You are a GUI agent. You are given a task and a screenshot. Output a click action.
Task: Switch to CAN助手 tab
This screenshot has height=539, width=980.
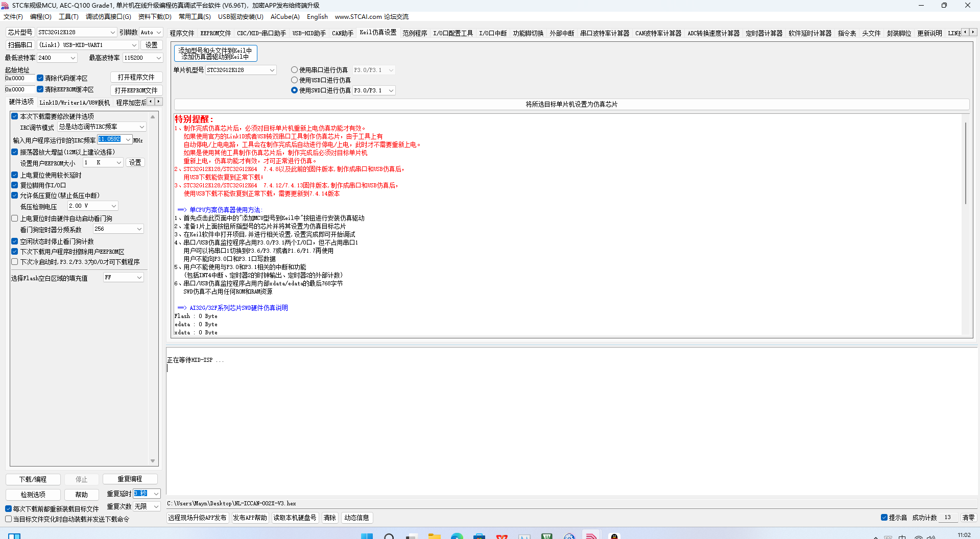[343, 33]
